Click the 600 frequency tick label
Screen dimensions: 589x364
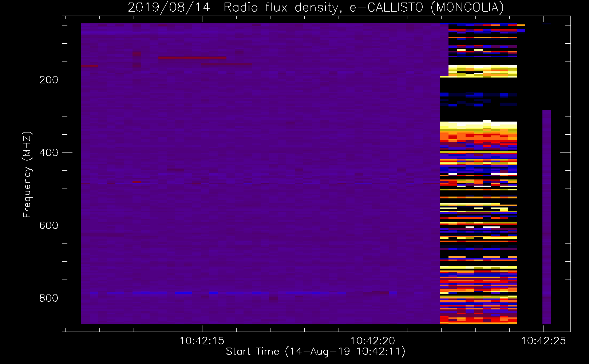49,225
